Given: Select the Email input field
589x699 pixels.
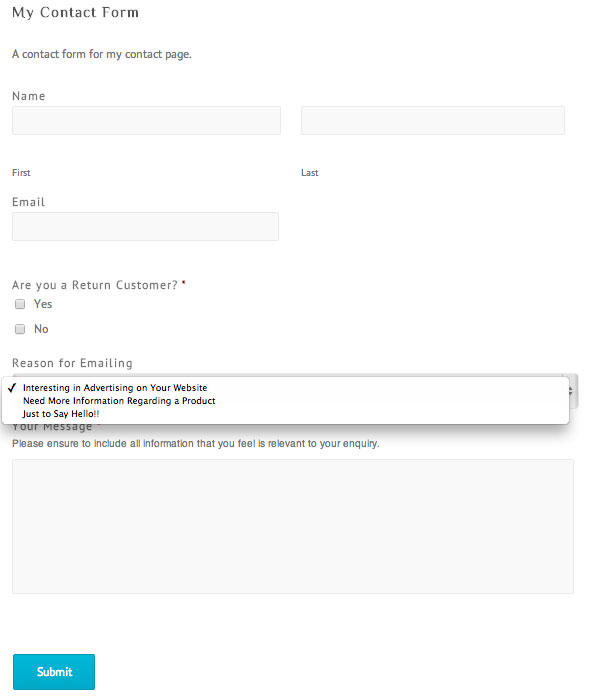Looking at the screenshot, I should coord(145,226).
